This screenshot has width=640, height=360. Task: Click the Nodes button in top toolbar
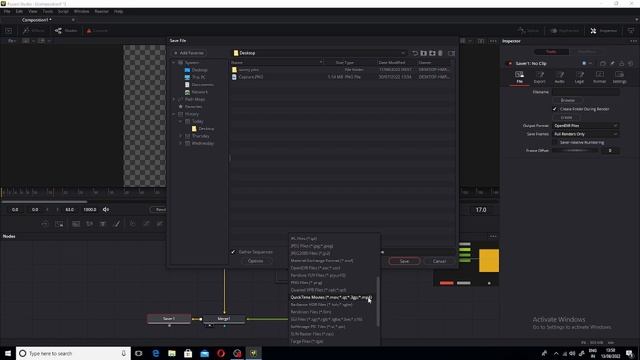tap(66, 31)
